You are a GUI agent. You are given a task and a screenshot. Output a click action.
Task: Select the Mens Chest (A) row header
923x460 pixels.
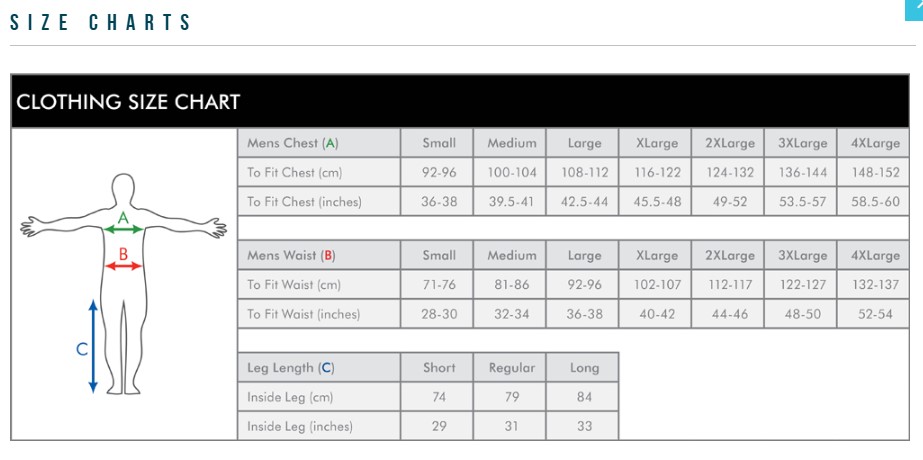tap(318, 143)
